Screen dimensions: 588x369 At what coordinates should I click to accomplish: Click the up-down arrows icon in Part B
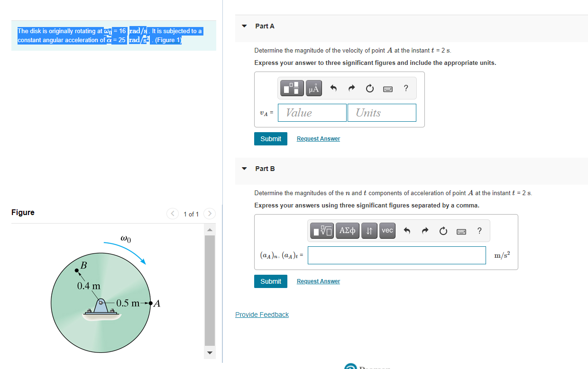(x=369, y=231)
